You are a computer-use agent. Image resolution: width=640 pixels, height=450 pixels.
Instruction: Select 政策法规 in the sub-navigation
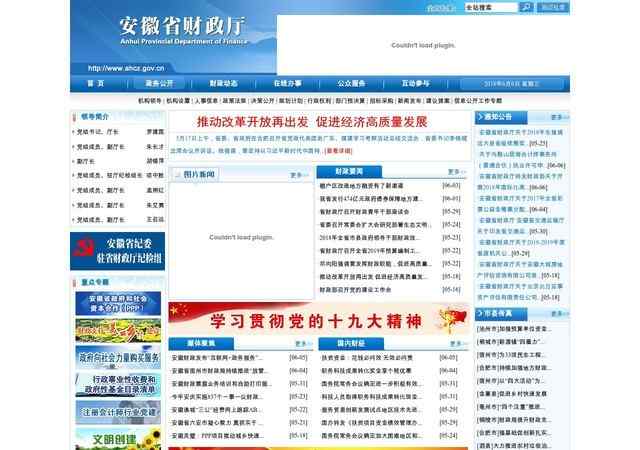coord(234,100)
